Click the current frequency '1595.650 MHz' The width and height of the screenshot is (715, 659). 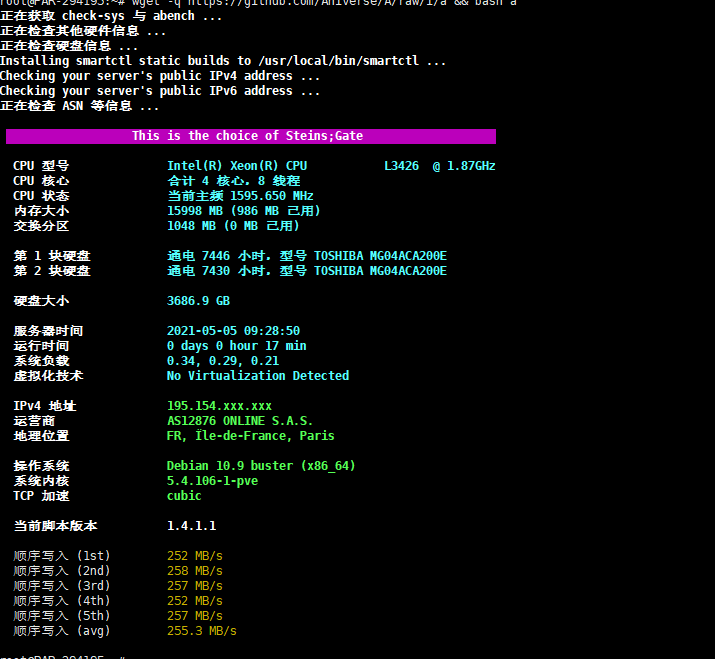pyautogui.click(x=272, y=196)
